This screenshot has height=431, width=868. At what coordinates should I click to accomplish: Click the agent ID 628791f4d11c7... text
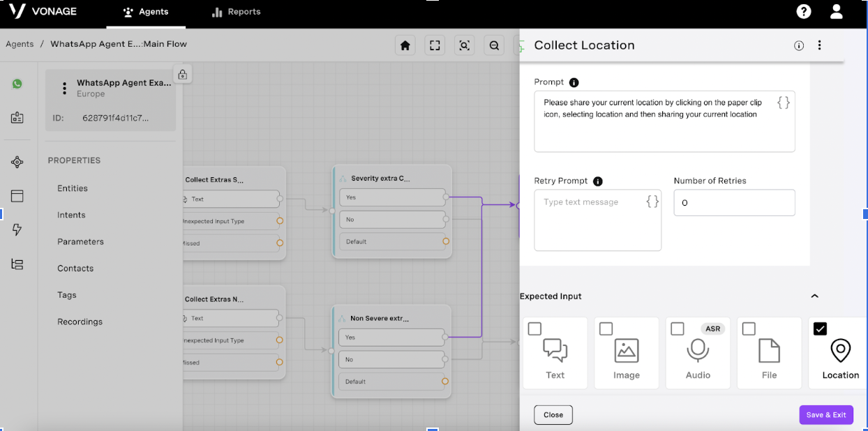(x=115, y=118)
